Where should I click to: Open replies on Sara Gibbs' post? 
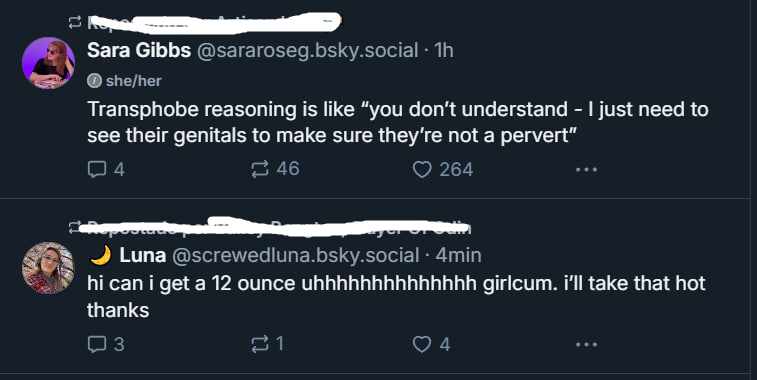point(106,169)
